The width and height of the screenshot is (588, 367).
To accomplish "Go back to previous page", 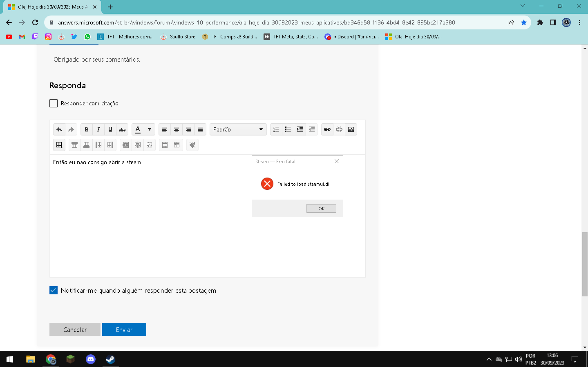I will point(9,22).
